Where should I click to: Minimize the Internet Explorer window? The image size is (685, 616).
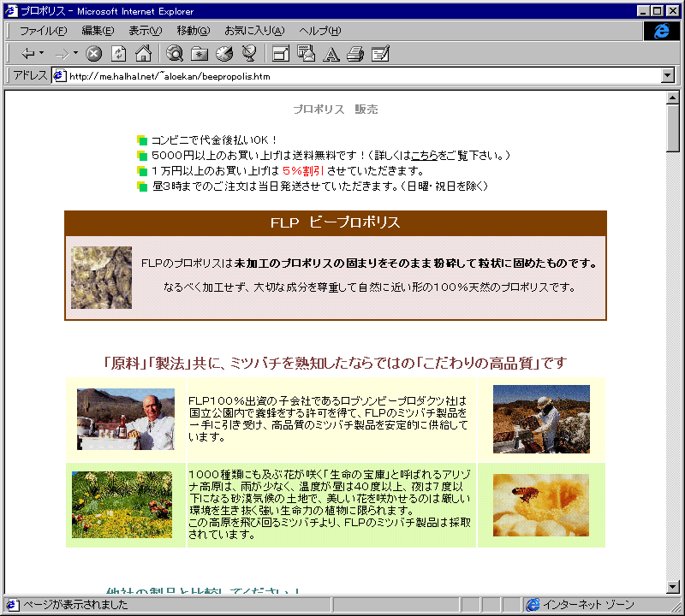[643, 11]
